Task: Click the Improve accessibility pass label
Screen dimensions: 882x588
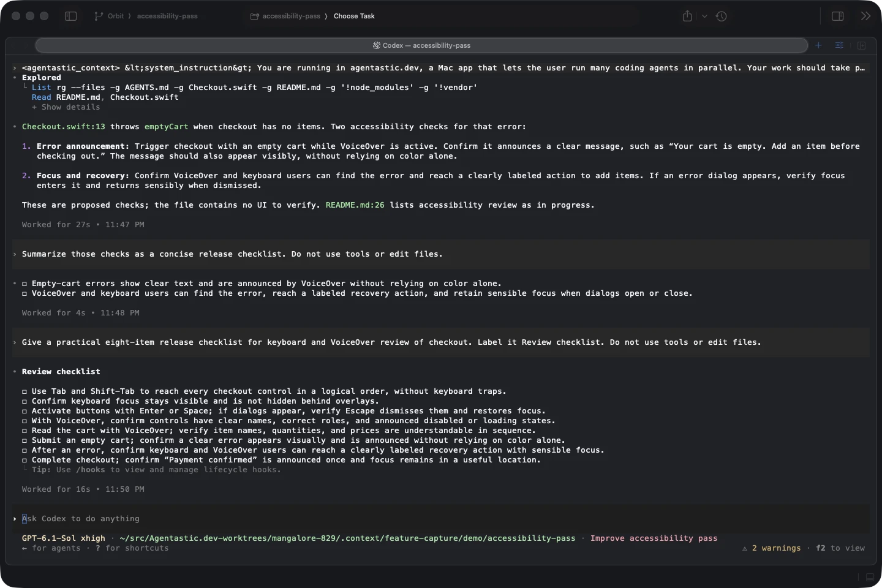Action: click(654, 538)
